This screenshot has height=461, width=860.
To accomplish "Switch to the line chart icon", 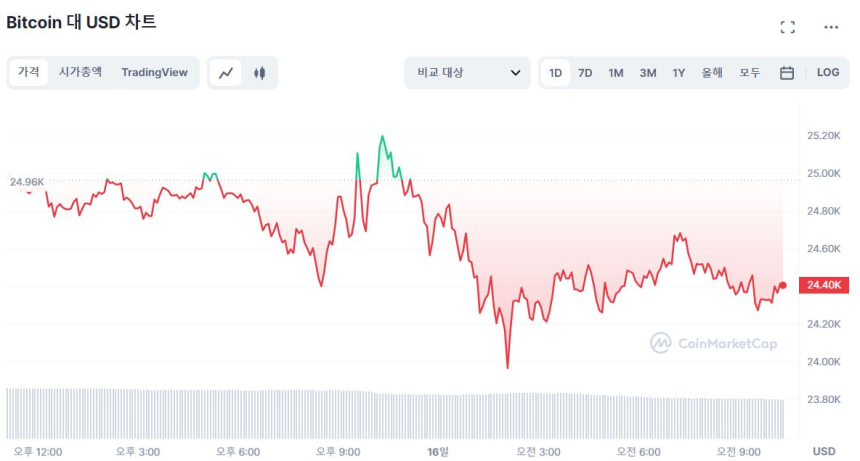I will point(226,73).
